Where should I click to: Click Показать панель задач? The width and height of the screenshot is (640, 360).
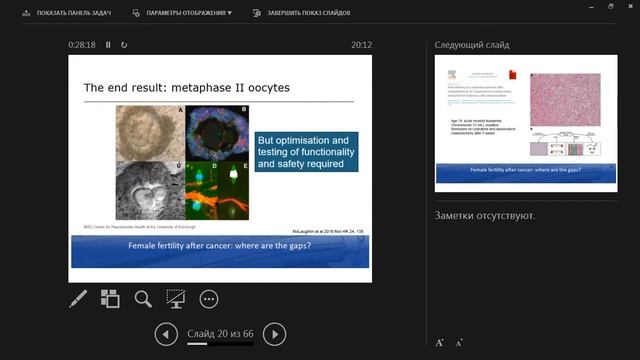click(x=74, y=13)
